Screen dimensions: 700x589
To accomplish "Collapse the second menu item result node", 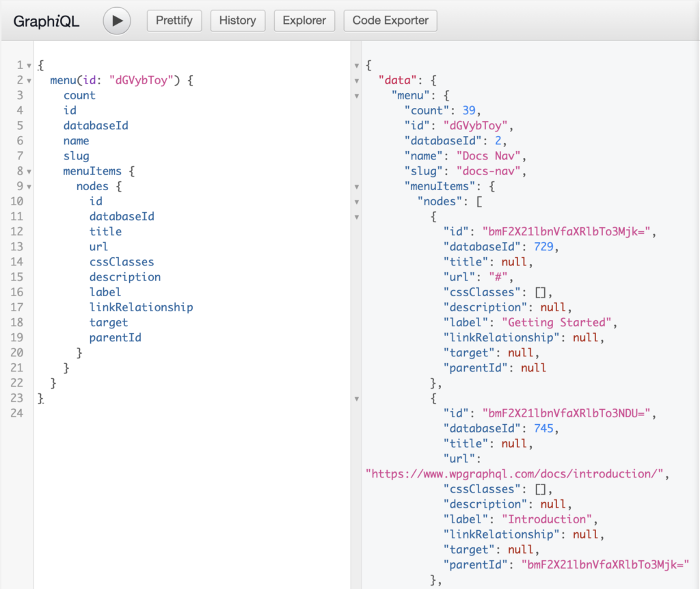I will (357, 399).
